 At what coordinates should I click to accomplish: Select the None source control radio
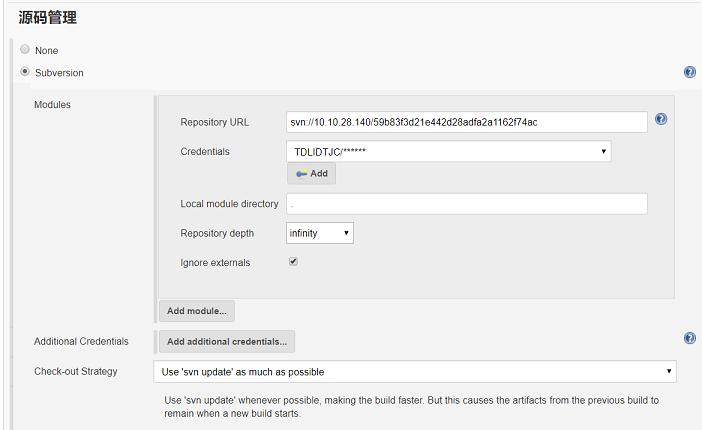[x=25, y=49]
